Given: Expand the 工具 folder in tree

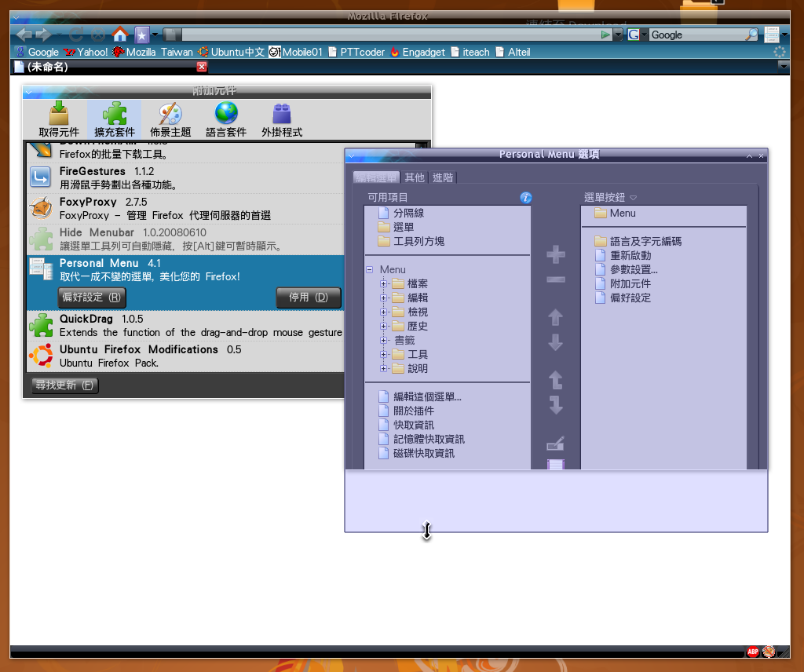Looking at the screenshot, I should coord(384,355).
